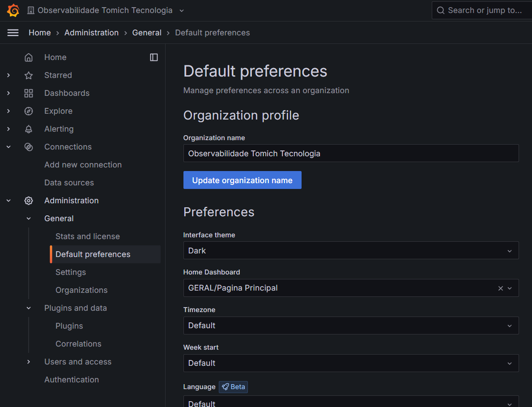Select Correlations in sidebar
The image size is (532, 407).
coord(78,344)
